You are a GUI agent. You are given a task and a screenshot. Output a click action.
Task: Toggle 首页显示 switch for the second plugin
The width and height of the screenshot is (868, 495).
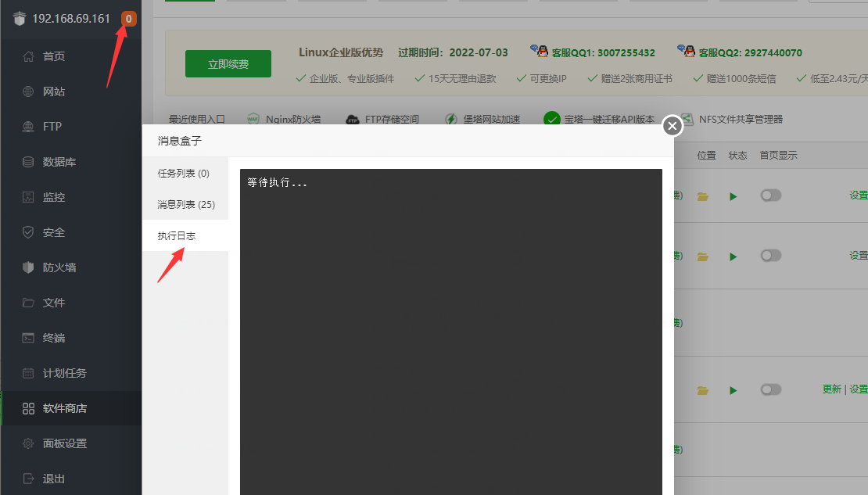(x=770, y=256)
